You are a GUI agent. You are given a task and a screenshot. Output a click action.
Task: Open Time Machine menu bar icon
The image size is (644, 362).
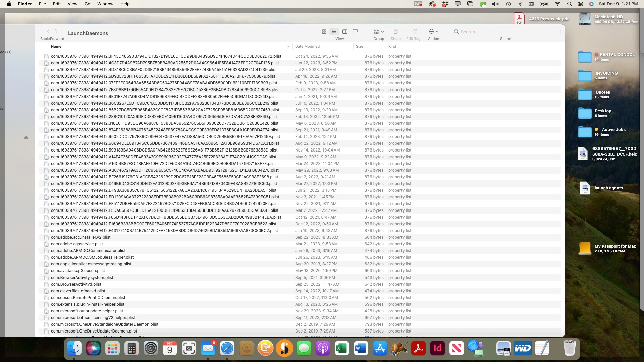tap(508, 4)
